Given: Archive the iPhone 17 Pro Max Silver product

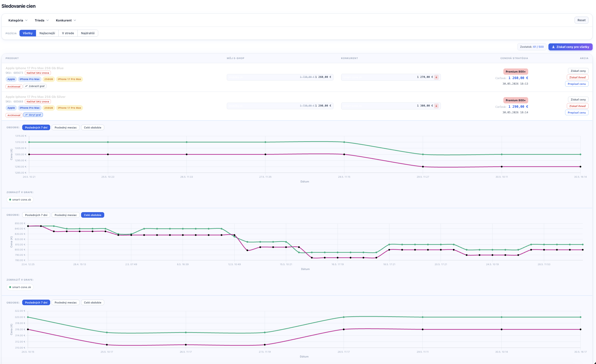Looking at the screenshot, I should (x=14, y=115).
